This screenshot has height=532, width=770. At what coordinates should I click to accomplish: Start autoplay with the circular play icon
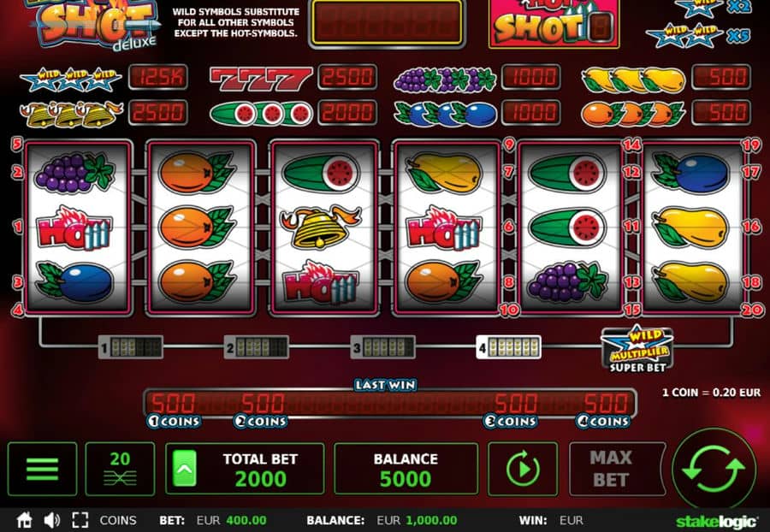pos(523,469)
